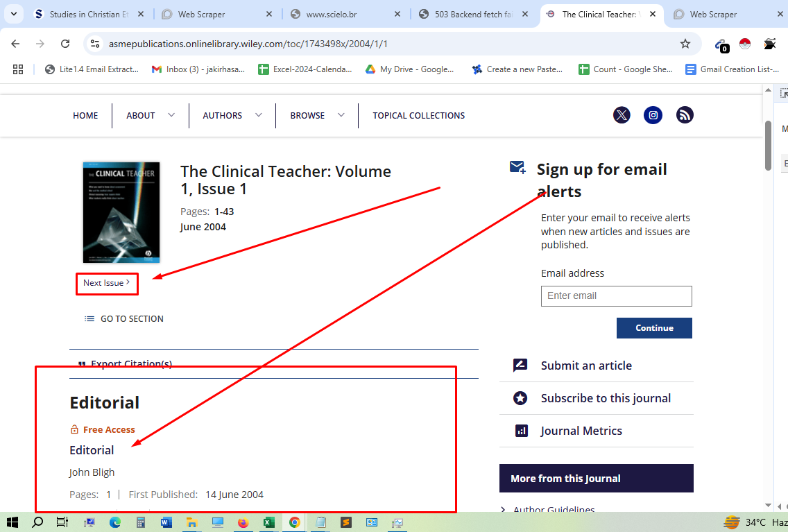Open the RSS feed icon
This screenshot has height=532, width=788.
point(685,115)
